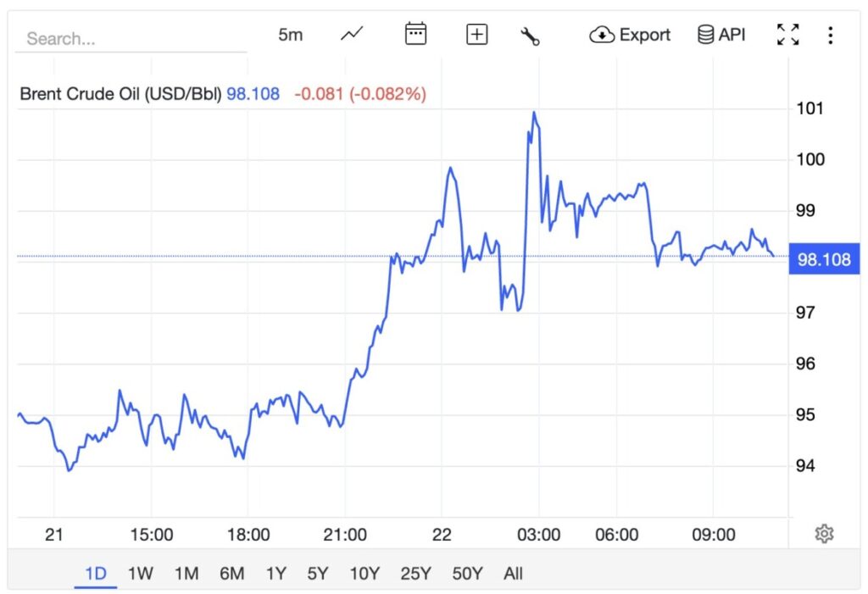The height and width of the screenshot is (594, 868).
Task: Click the 98.108 price axis label
Action: click(824, 259)
